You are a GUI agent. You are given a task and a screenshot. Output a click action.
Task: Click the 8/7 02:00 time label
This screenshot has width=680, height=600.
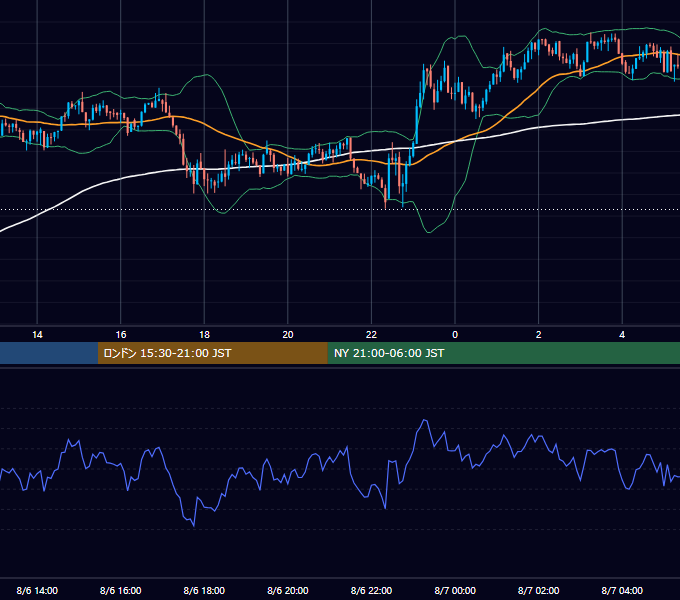point(539,590)
